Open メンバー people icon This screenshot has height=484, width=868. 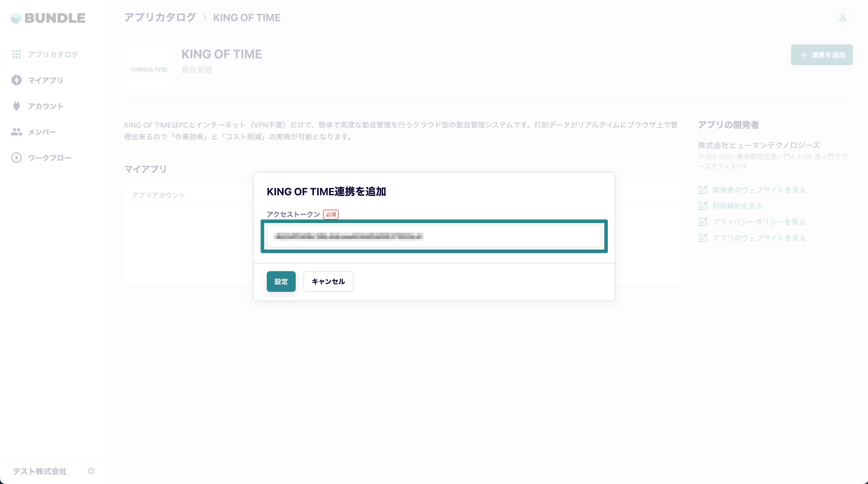tap(17, 132)
